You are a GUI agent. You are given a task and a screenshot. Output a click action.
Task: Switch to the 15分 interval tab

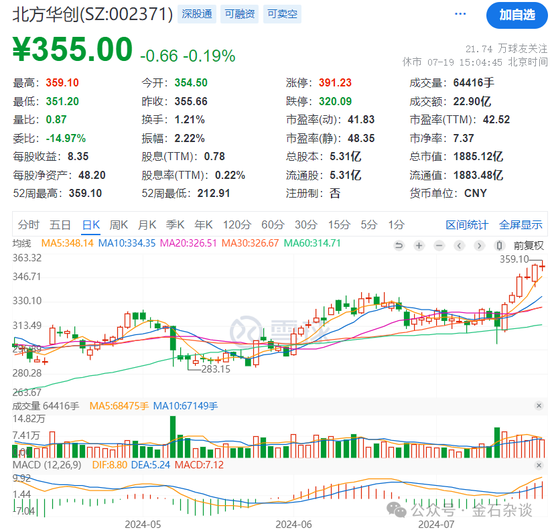pos(339,224)
